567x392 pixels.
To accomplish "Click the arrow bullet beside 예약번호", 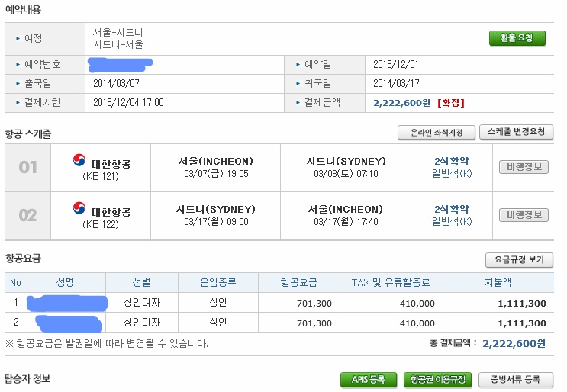I will click(x=18, y=65).
